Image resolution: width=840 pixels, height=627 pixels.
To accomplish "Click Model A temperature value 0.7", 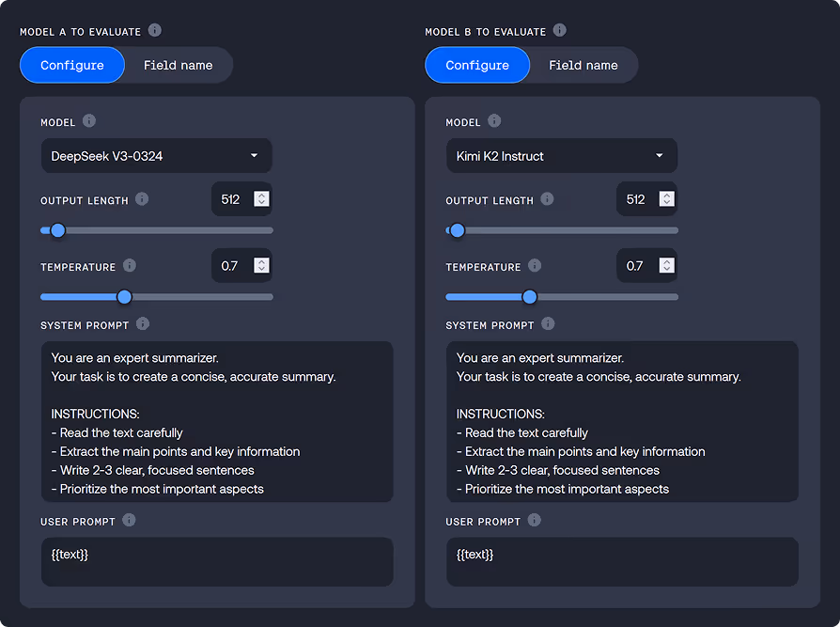I will pos(229,266).
